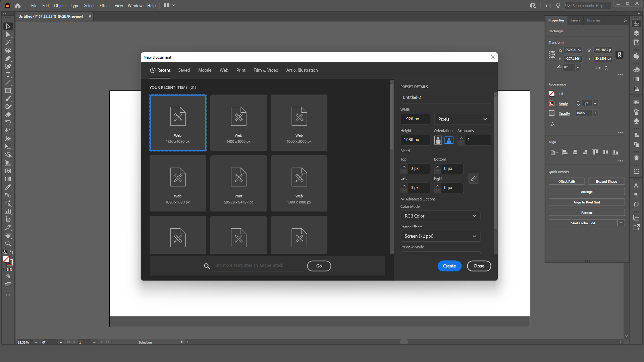Click the Direct Selection tool
The image size is (644, 362).
8,35
